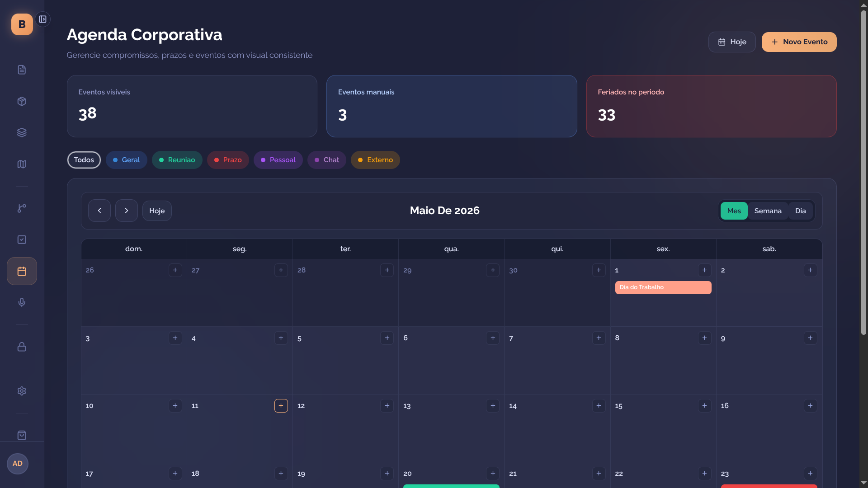Add event on day 15 plus icon
This screenshot has width=868, height=488.
tap(704, 406)
